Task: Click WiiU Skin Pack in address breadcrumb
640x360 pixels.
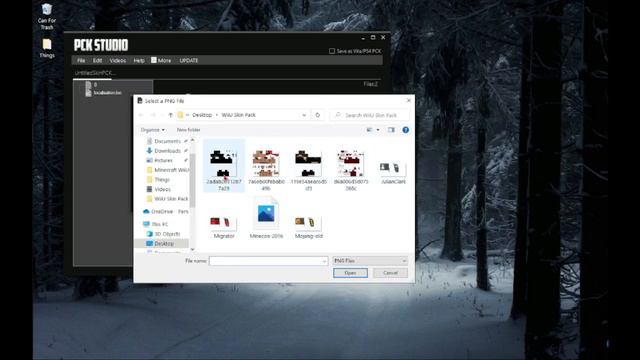Action: coord(238,115)
